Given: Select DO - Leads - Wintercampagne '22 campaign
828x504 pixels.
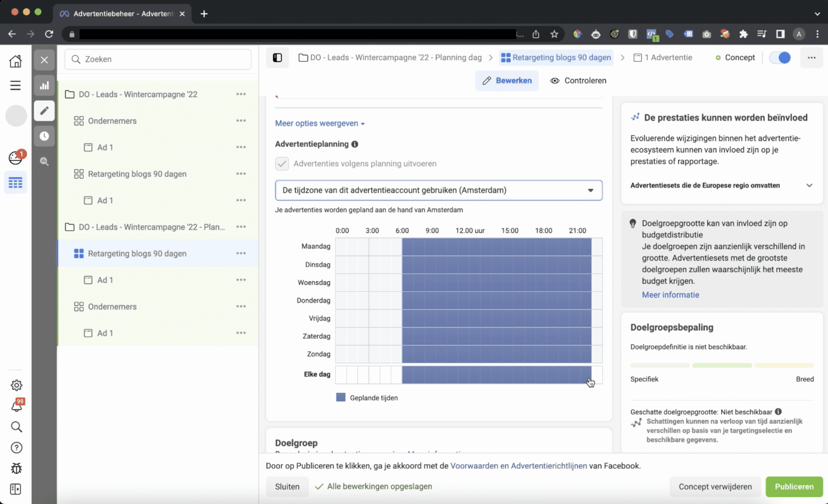Looking at the screenshot, I should click(x=138, y=94).
